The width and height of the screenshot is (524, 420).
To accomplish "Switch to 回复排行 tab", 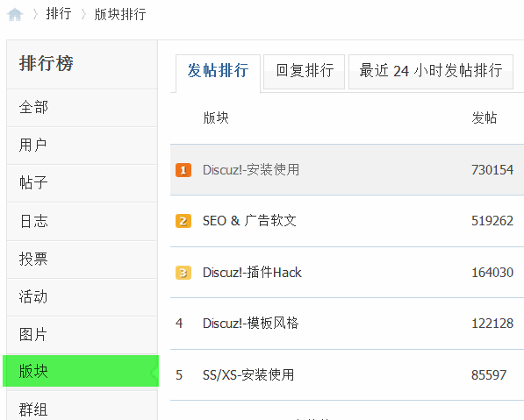I will pos(304,71).
